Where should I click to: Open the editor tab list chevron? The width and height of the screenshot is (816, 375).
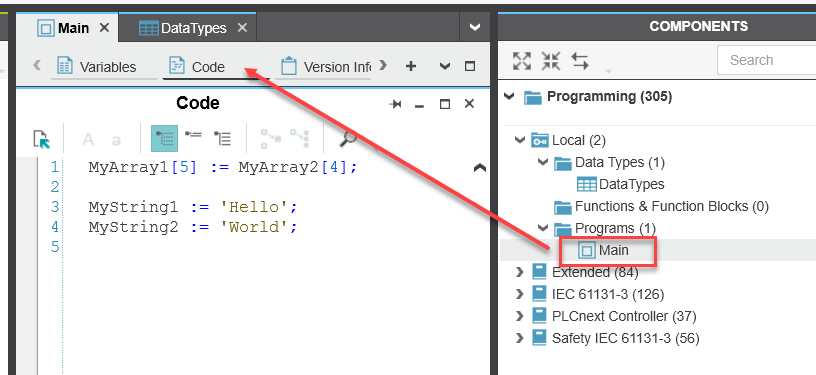[x=474, y=28]
